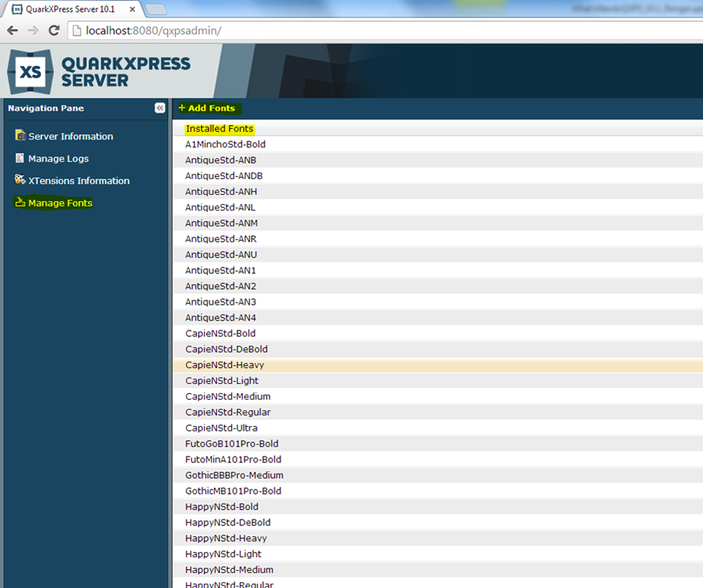703x588 pixels.
Task: Select CapieNStd-DeBold font row
Action: (438, 349)
